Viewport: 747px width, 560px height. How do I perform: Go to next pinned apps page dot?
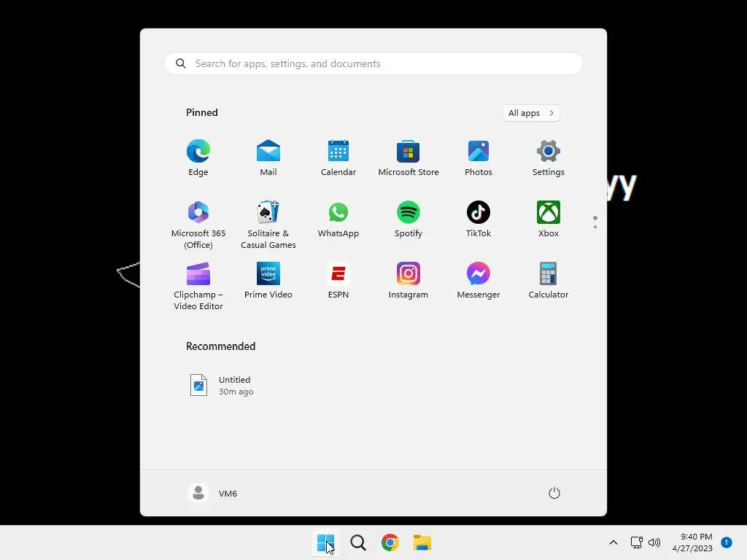pos(595,227)
